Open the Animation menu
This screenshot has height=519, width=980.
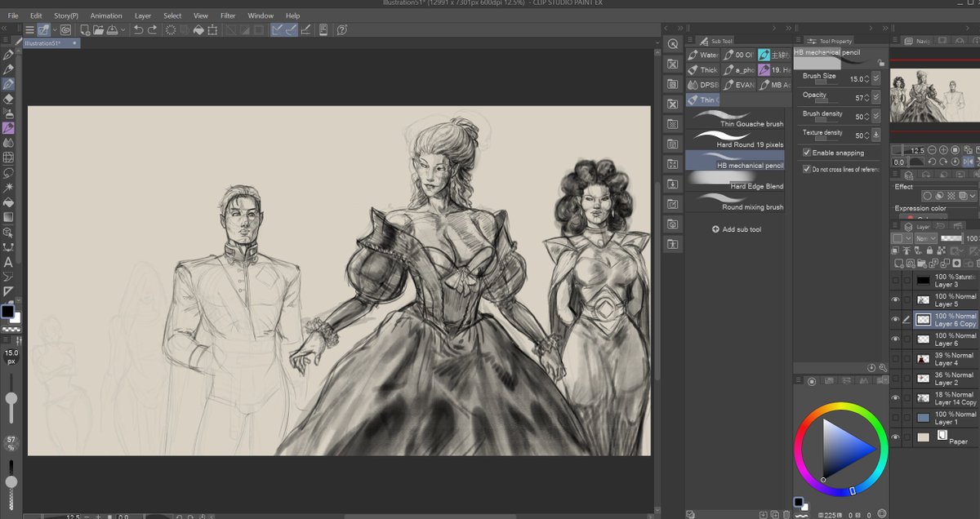click(106, 16)
